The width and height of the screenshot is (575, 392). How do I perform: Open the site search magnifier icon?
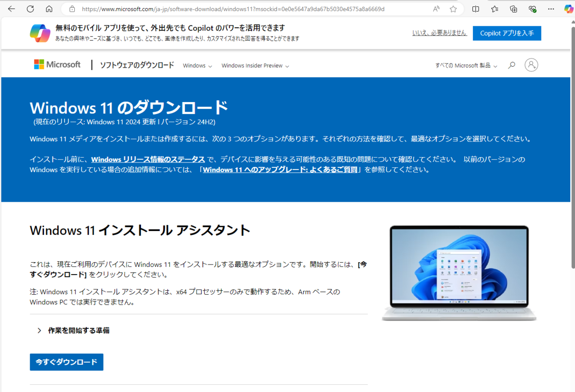click(x=512, y=65)
